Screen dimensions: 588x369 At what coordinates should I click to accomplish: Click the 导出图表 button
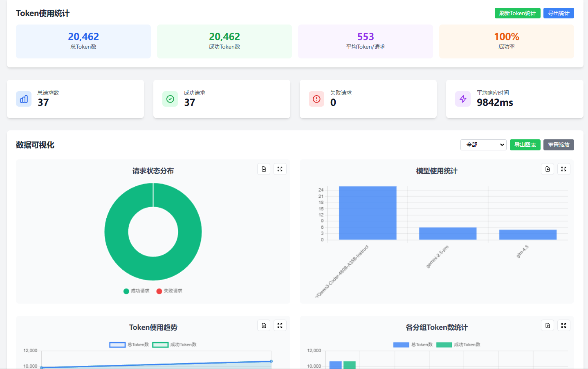(x=525, y=145)
